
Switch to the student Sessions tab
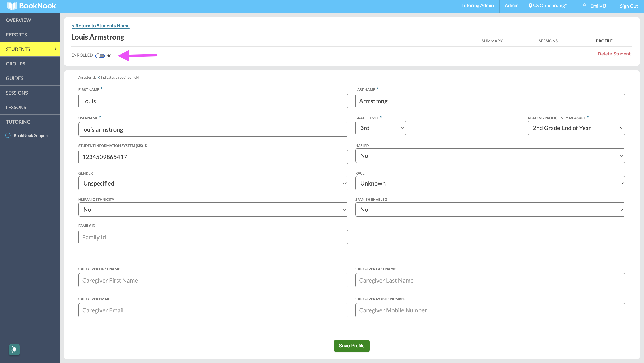click(x=548, y=41)
